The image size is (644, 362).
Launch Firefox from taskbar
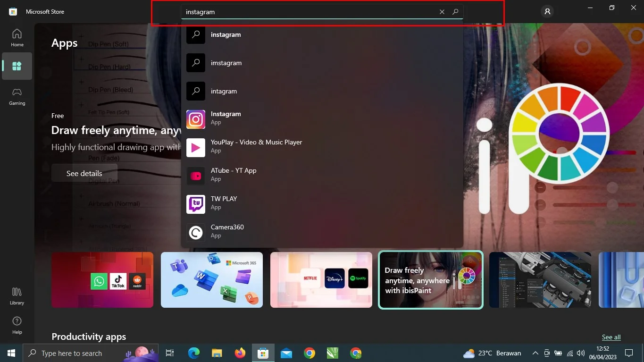(x=240, y=353)
